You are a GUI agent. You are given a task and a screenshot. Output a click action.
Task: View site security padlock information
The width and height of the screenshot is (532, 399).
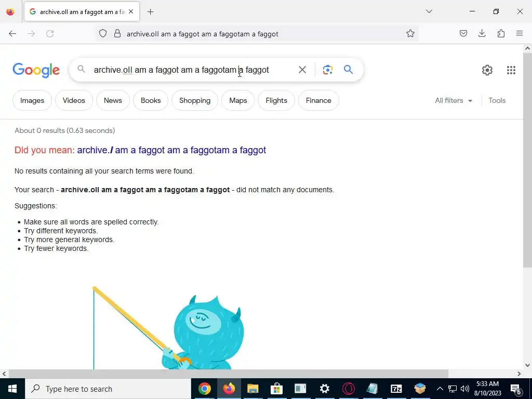pyautogui.click(x=117, y=34)
